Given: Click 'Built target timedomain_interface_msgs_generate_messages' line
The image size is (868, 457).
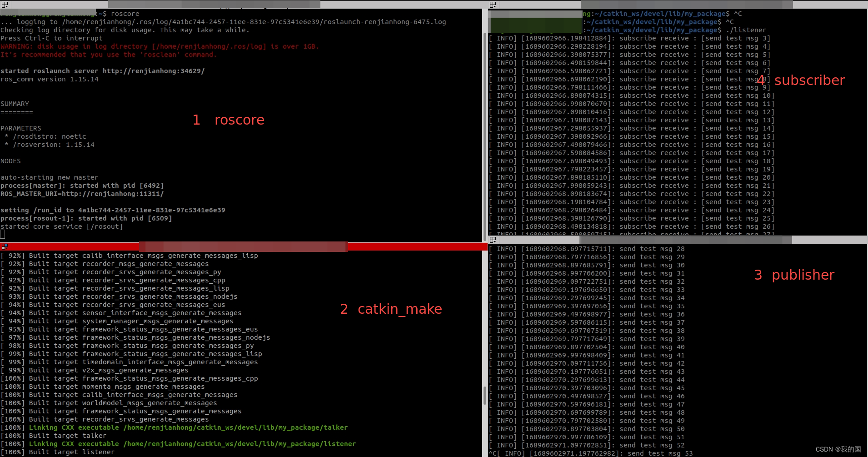Looking at the screenshot, I should [x=130, y=362].
